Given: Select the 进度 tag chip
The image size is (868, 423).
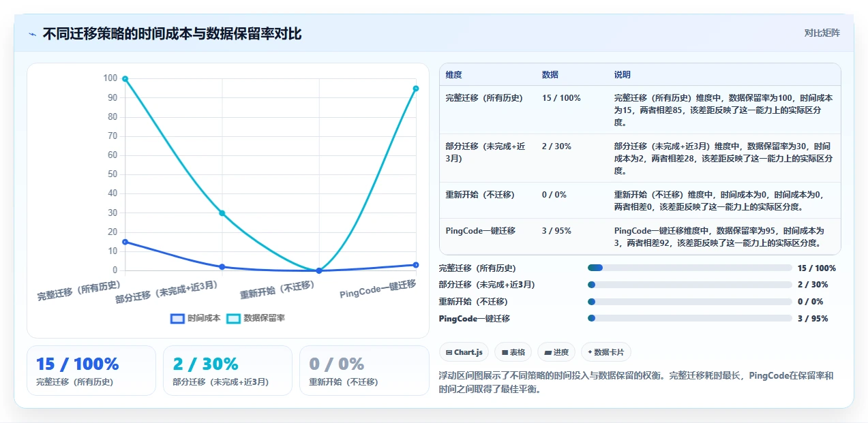Looking at the screenshot, I should [x=556, y=352].
